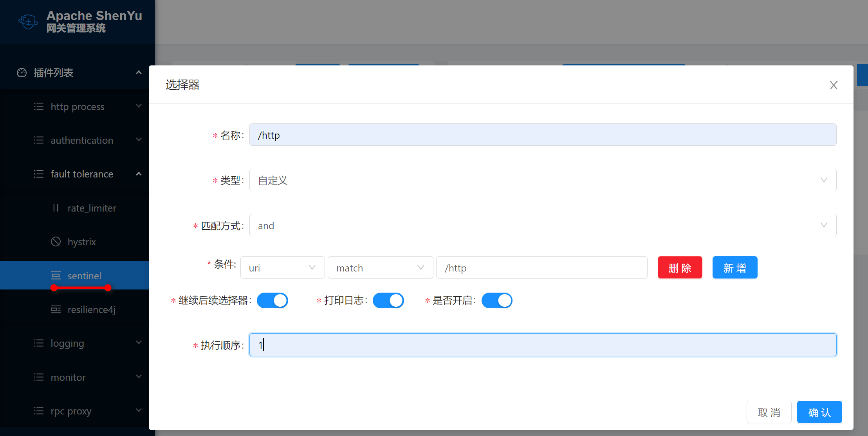Expand the authentication menu group
Viewport: 868px width, 436px height.
click(82, 140)
